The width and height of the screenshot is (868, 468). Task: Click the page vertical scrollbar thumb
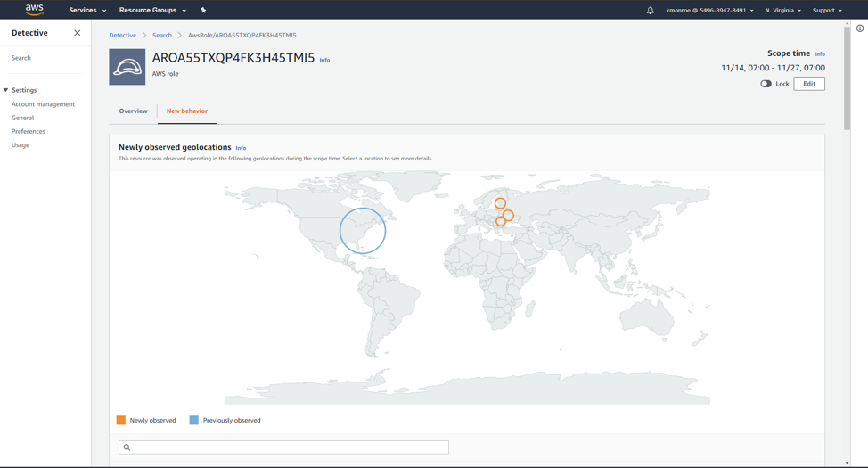847,78
